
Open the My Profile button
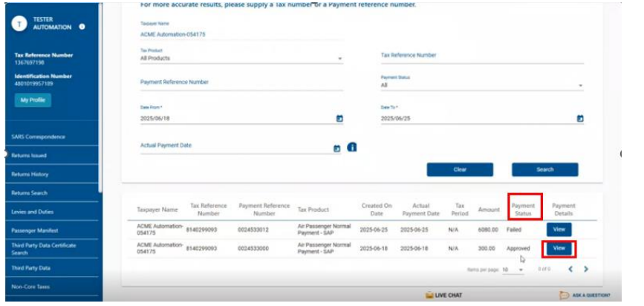(33, 100)
